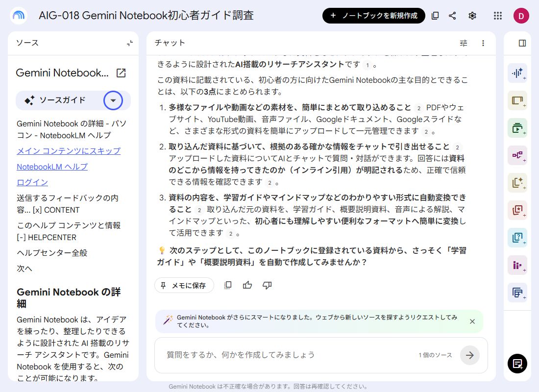This screenshot has width=539, height=392.
Task: Click the notebook title AIG-018 text
Action: [146, 16]
